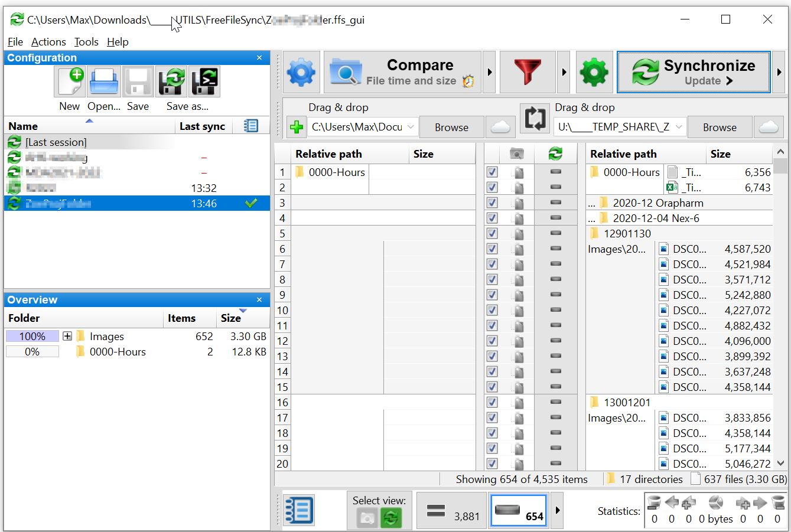Image resolution: width=791 pixels, height=532 pixels.
Task: Open left folder path dropdown
Action: tap(411, 127)
